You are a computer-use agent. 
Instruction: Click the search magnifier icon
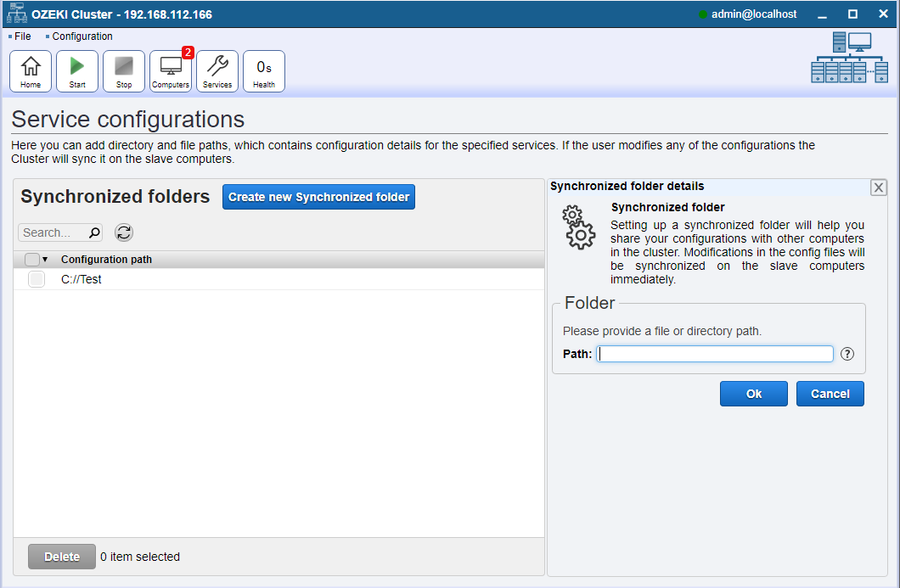click(x=95, y=232)
